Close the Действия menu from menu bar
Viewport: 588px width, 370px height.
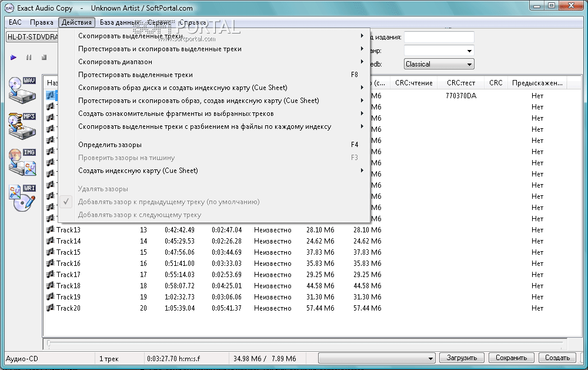(76, 22)
